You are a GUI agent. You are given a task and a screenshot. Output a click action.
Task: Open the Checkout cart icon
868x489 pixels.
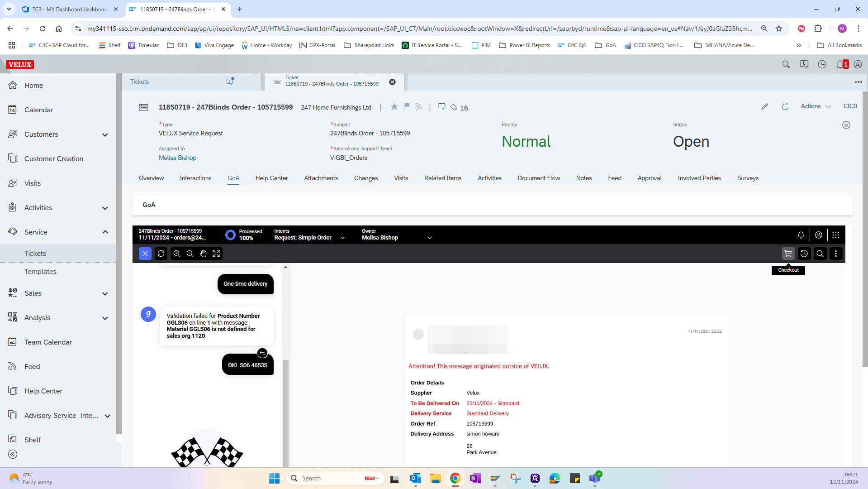click(x=788, y=254)
